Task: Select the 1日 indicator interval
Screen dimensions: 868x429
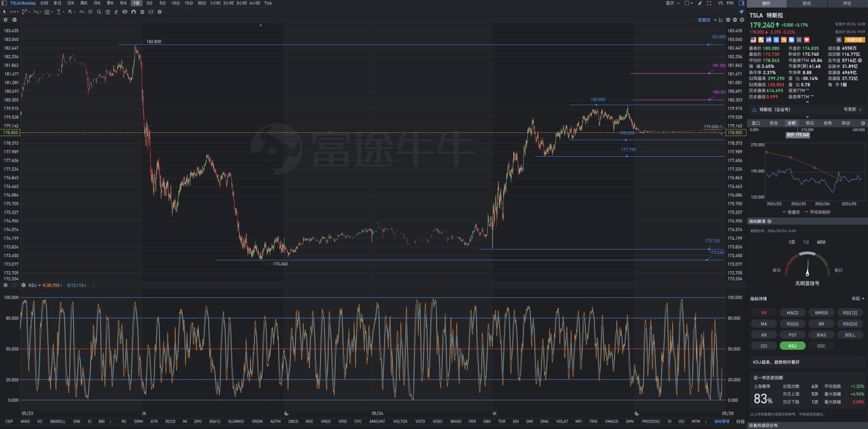Action: pos(792,242)
